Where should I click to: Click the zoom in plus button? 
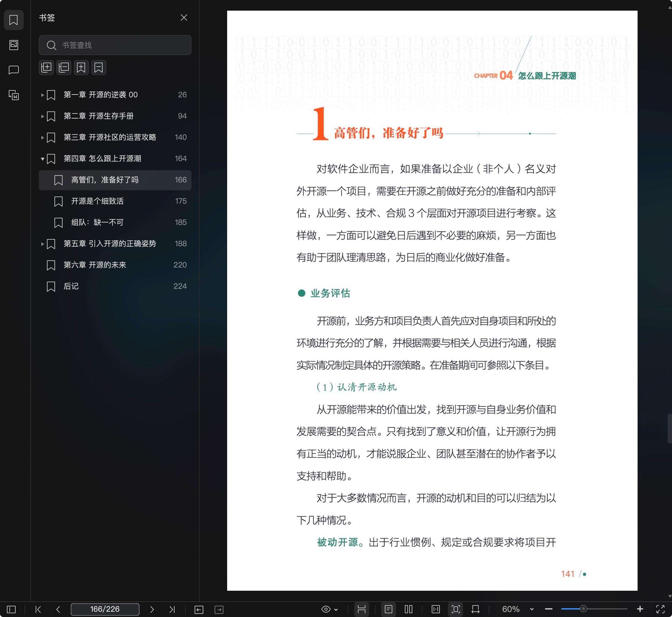[x=640, y=609]
